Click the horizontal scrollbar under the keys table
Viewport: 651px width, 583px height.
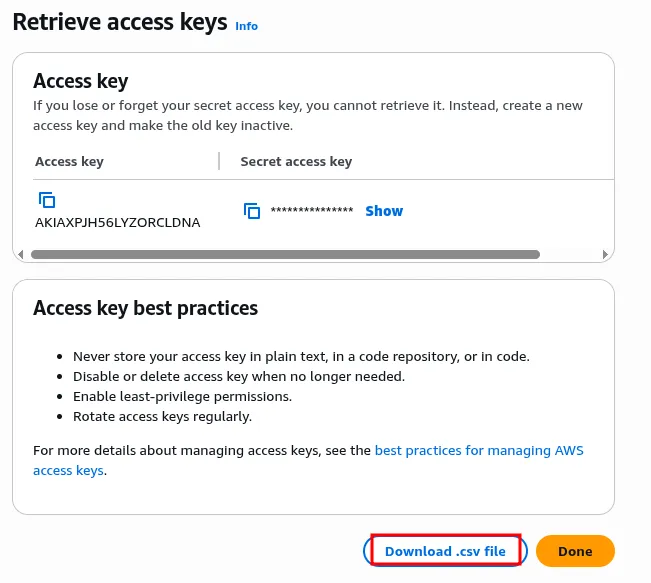300,255
